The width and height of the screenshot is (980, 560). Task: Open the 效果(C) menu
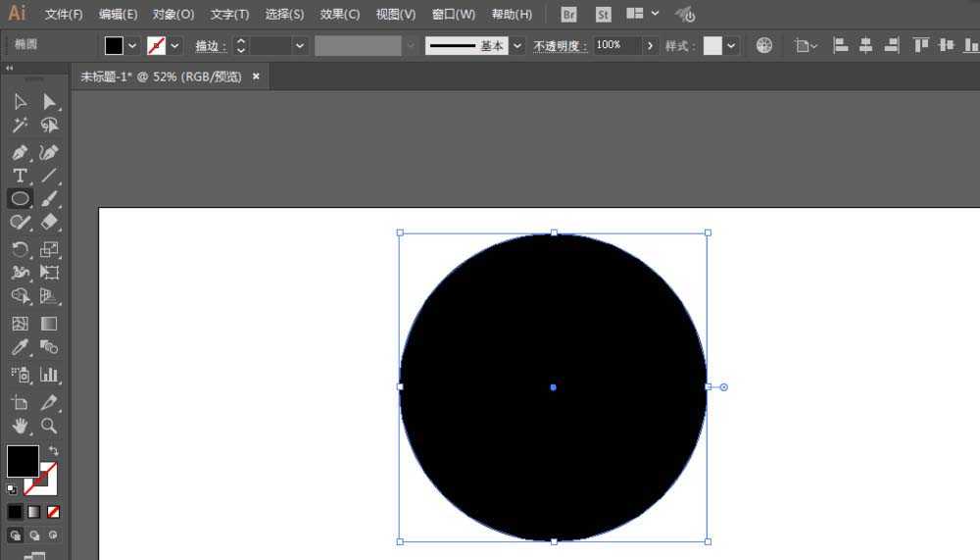click(340, 15)
